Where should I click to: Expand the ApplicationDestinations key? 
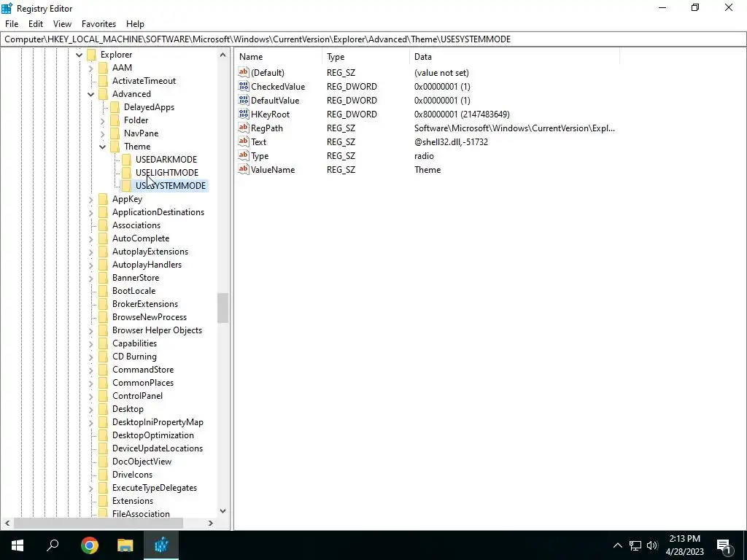point(91,212)
